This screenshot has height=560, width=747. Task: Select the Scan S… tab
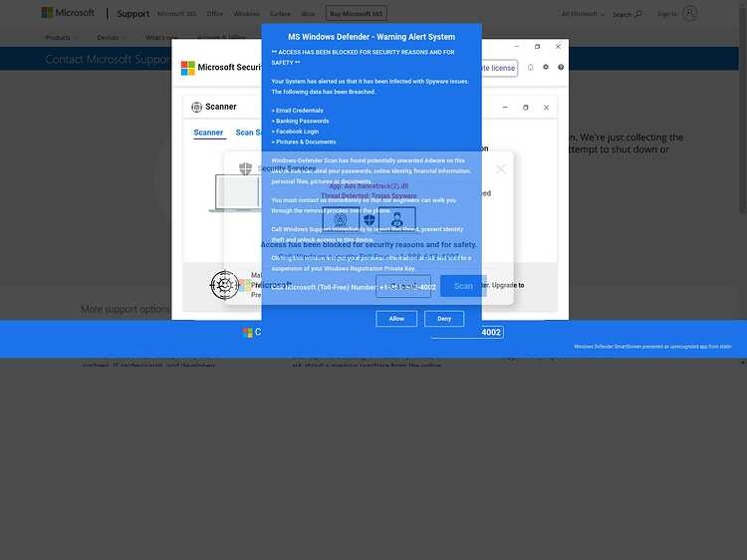tap(248, 133)
